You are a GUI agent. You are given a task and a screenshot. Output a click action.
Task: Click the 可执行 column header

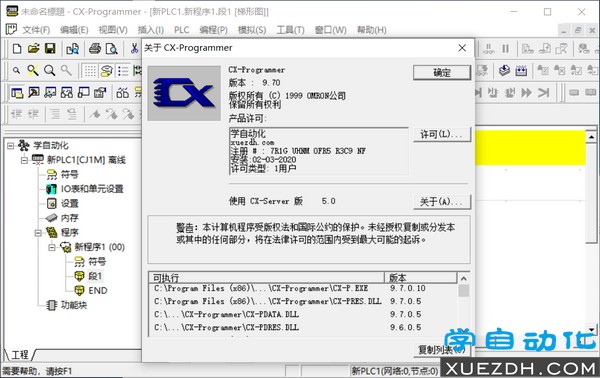click(267, 277)
